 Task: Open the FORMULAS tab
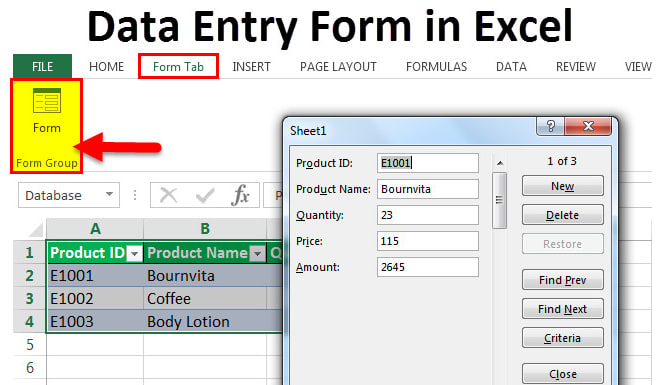click(436, 66)
